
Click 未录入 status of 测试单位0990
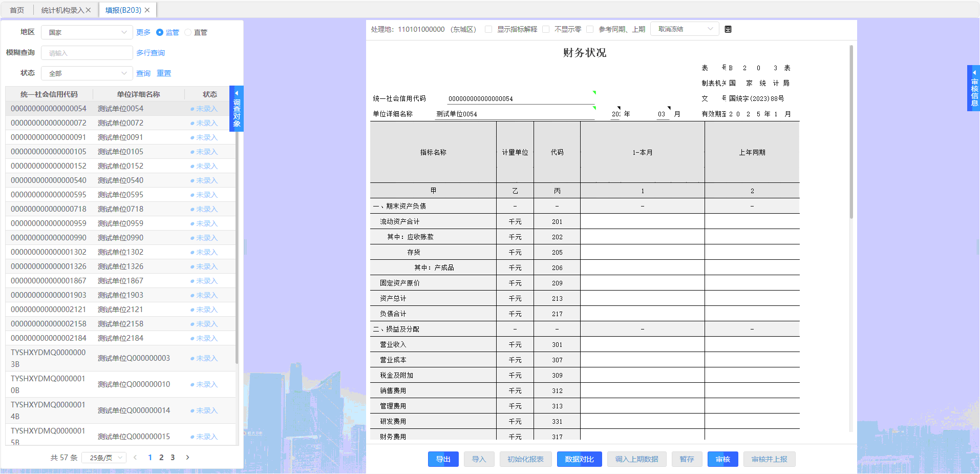[204, 238]
